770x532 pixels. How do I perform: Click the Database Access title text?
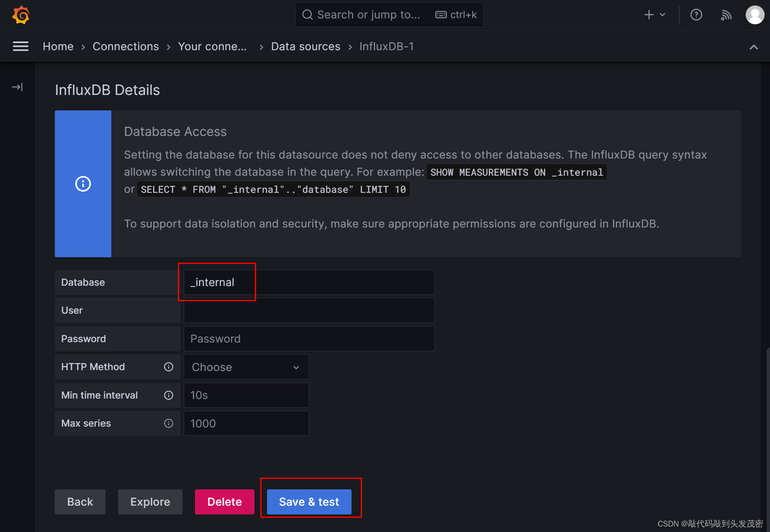pos(175,132)
